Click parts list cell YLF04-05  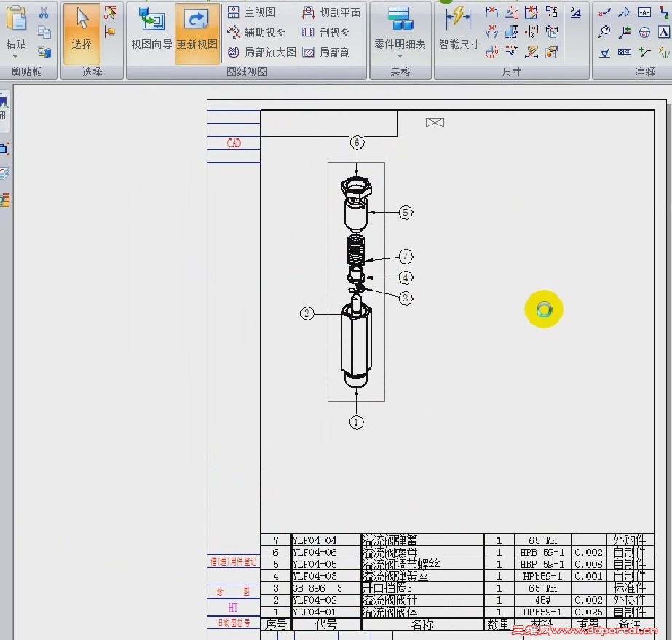[325, 564]
